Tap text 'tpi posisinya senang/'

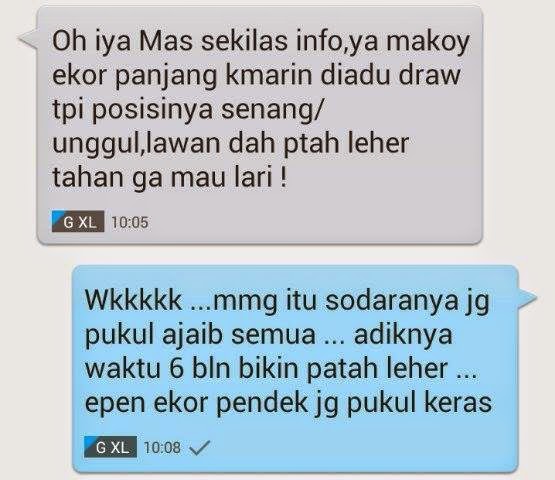click(x=188, y=110)
